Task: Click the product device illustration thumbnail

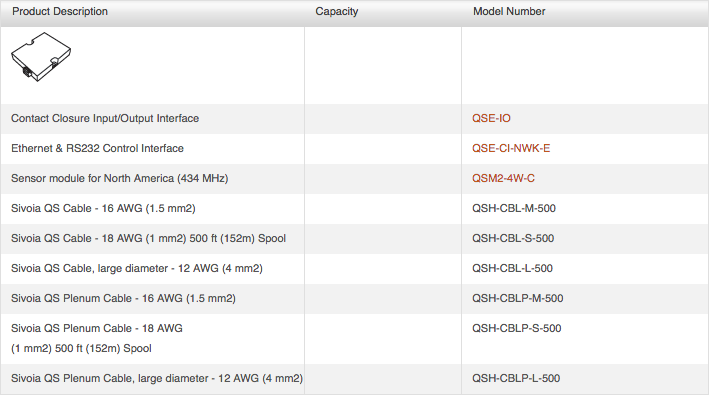Action: coord(41,56)
